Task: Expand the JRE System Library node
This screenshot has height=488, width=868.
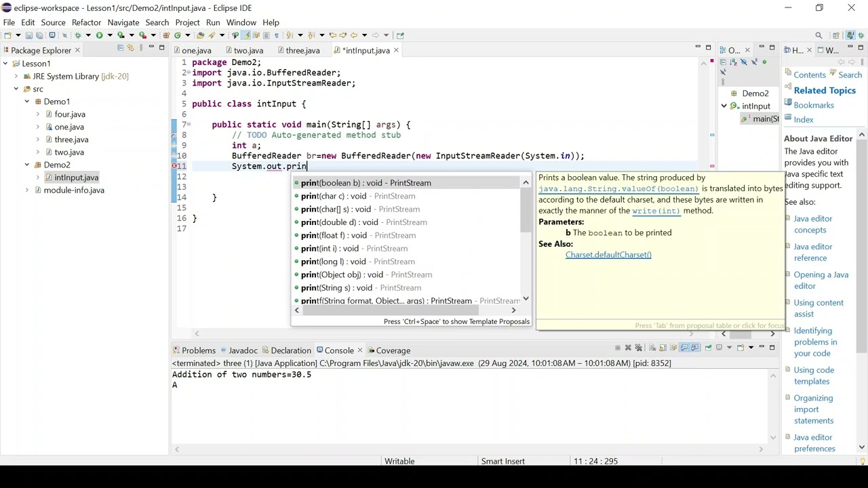Action: 16,77
